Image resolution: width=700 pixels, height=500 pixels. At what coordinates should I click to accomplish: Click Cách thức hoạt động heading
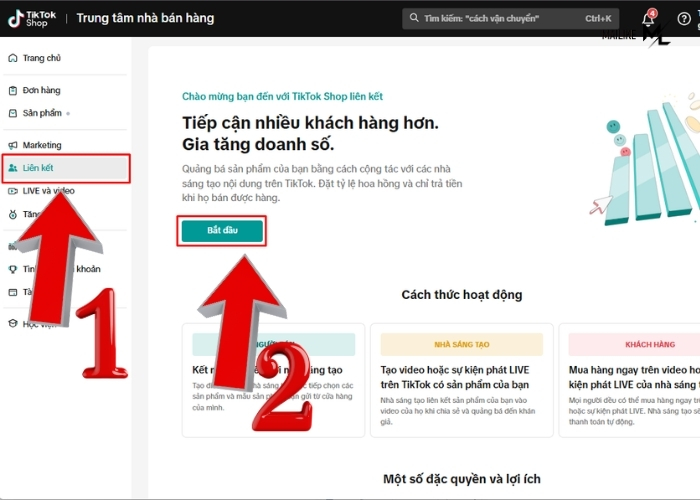point(462,295)
